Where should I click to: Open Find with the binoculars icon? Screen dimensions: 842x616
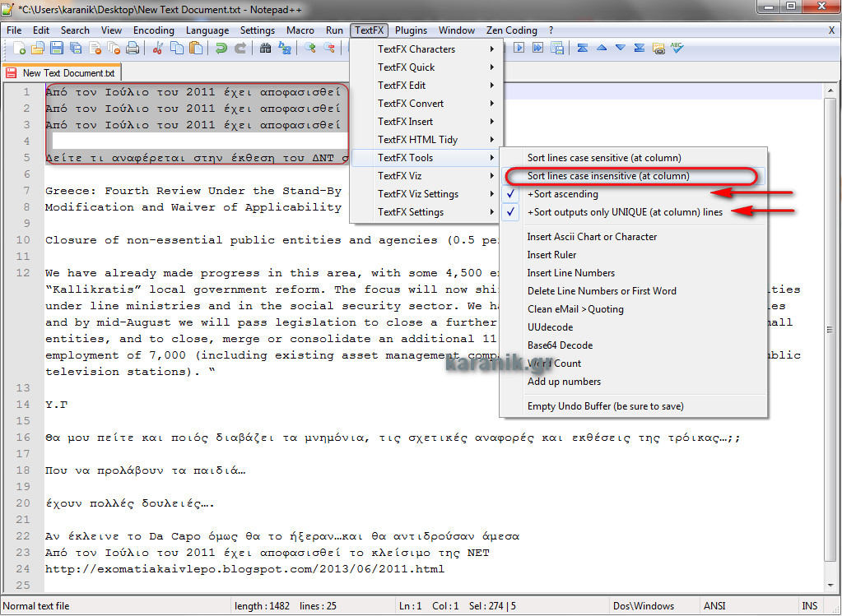pyautogui.click(x=266, y=48)
